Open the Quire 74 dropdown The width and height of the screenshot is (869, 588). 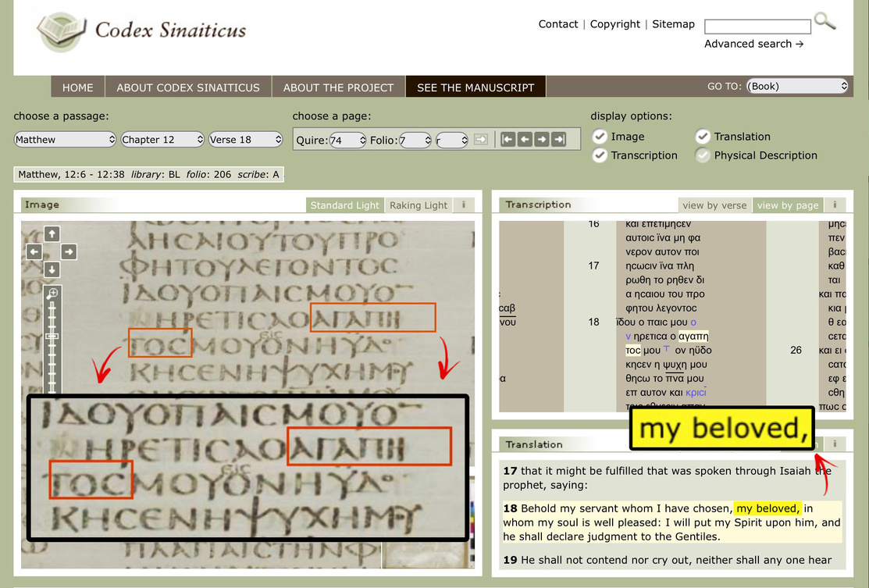click(347, 141)
